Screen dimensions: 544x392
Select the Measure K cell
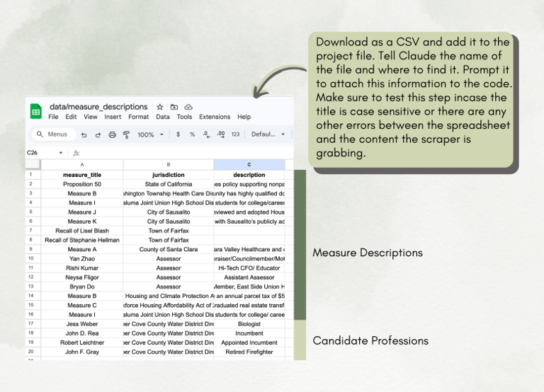pos(82,221)
